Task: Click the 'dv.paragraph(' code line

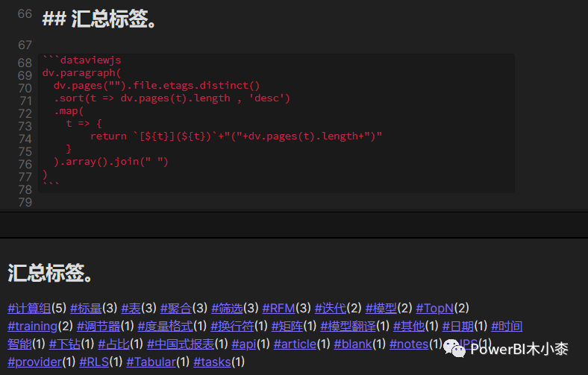Action: [82, 72]
